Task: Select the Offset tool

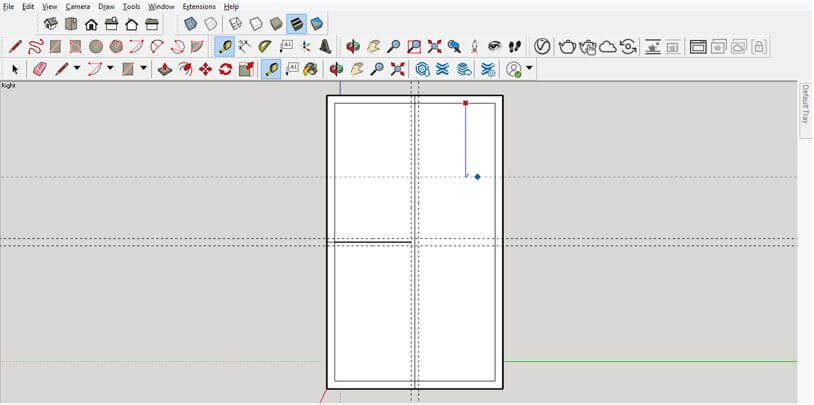Action: click(185, 69)
